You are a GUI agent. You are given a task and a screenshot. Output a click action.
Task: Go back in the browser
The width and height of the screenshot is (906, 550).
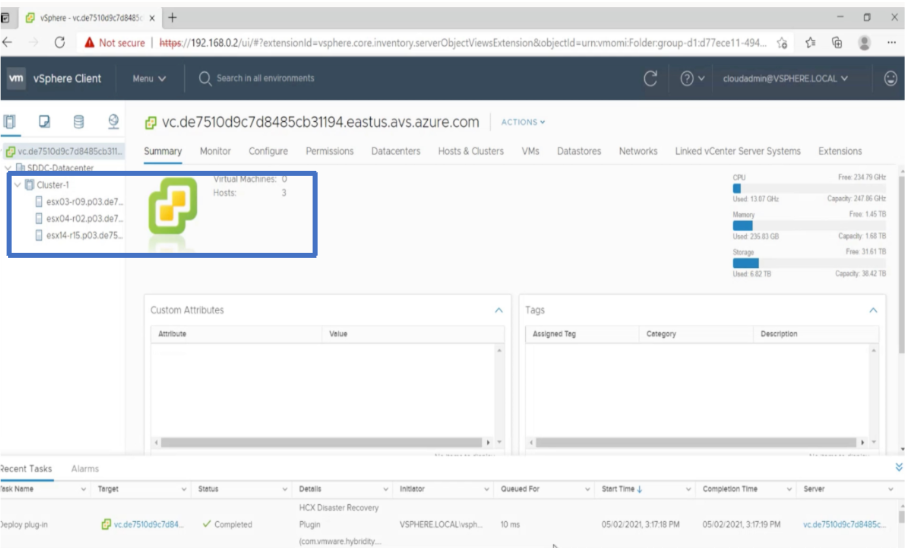coord(8,42)
